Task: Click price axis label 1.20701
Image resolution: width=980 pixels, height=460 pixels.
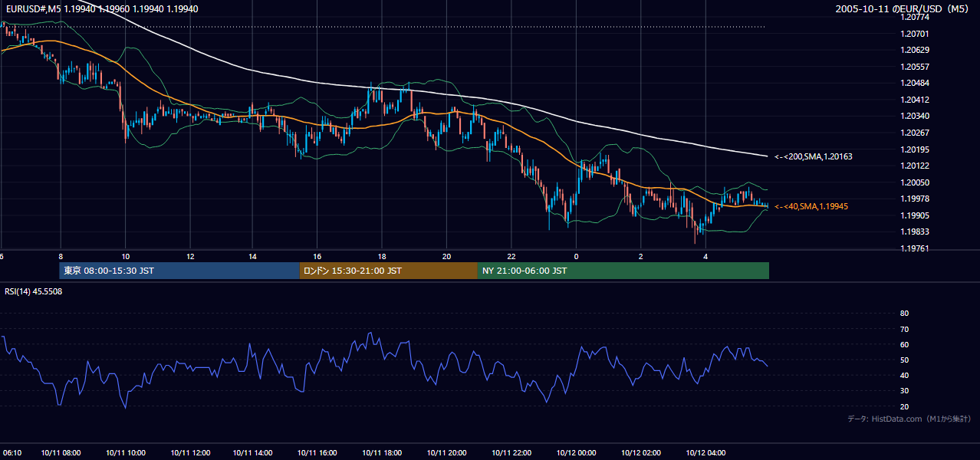Action: click(x=914, y=34)
